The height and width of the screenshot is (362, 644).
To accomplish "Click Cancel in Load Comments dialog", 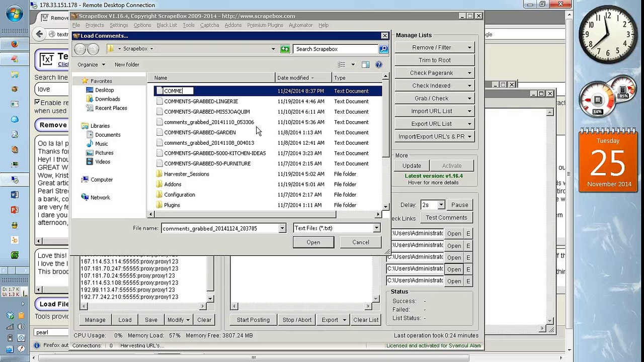I will pos(361,242).
